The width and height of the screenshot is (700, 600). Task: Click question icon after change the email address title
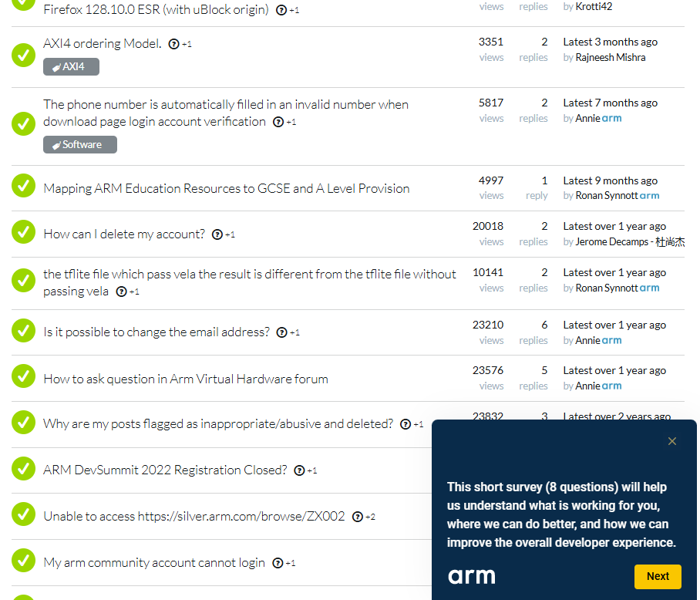pyautogui.click(x=281, y=332)
